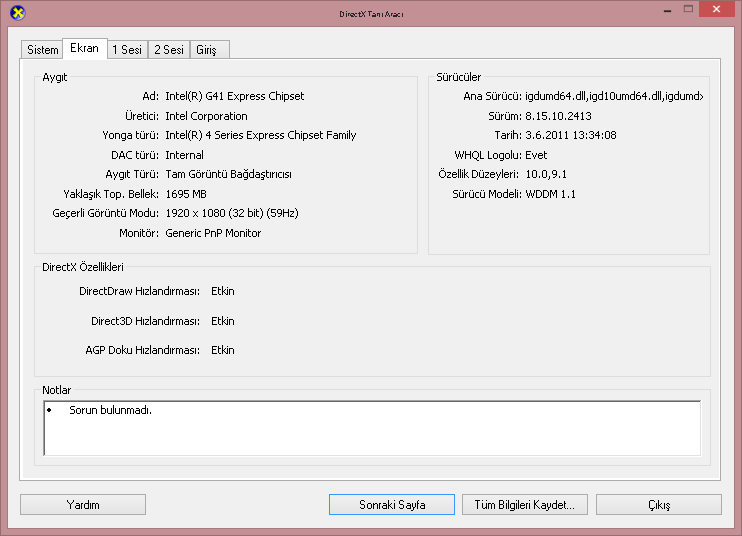The image size is (742, 536).
Task: Click the 'WDDM 1.1' driver model value
Action: [550, 194]
